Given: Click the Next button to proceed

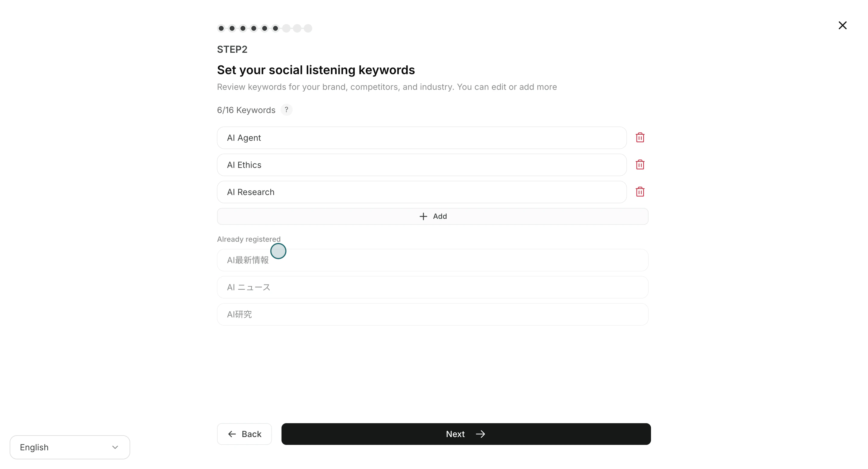Looking at the screenshot, I should (x=466, y=434).
